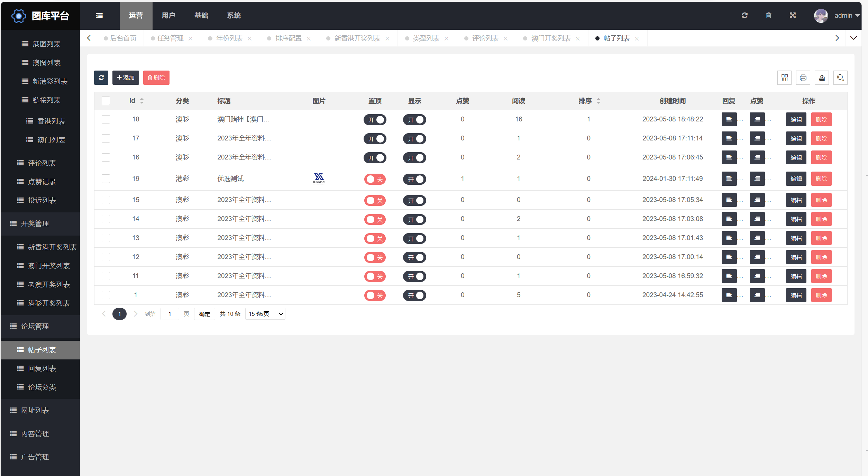Click the red 删除 batch button in the toolbar
The width and height of the screenshot is (868, 476).
coord(156,77)
